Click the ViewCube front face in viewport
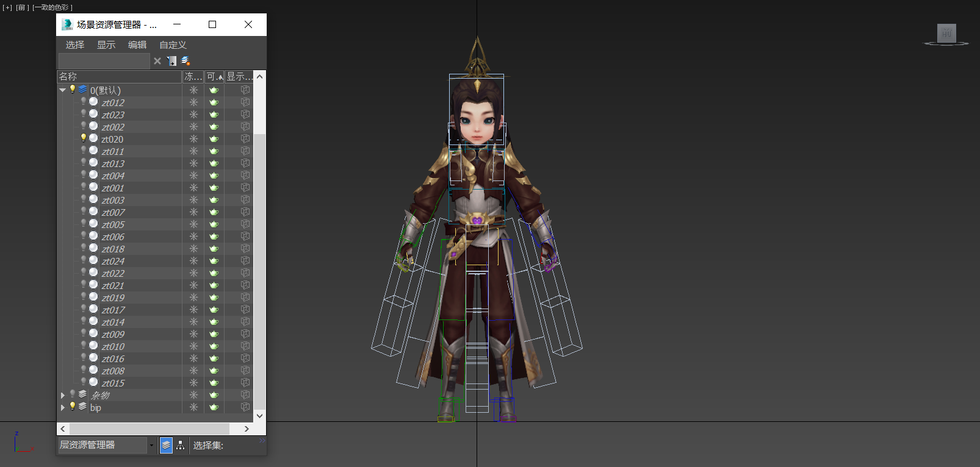Viewport: 980px width, 467px height. pyautogui.click(x=946, y=34)
